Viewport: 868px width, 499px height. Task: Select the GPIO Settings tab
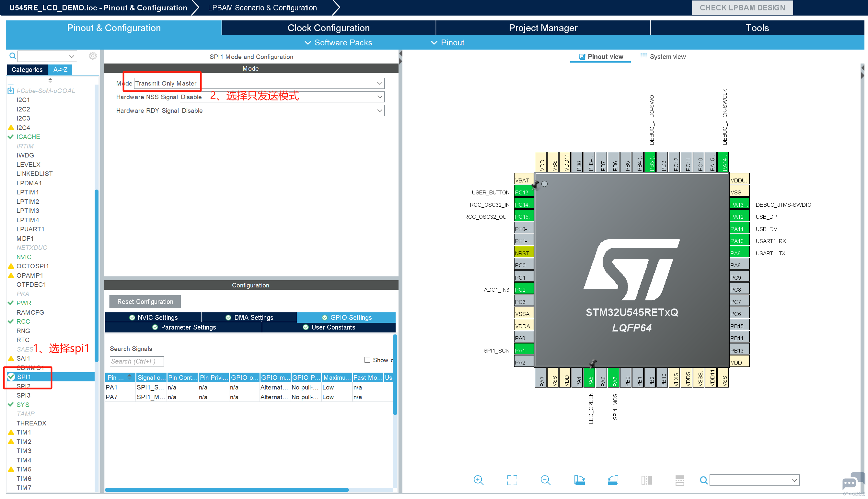click(346, 317)
